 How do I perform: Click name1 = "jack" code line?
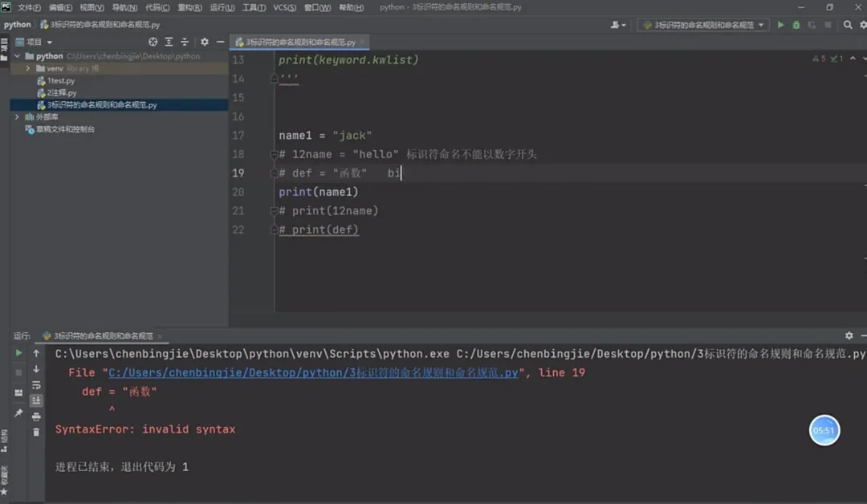(x=325, y=136)
